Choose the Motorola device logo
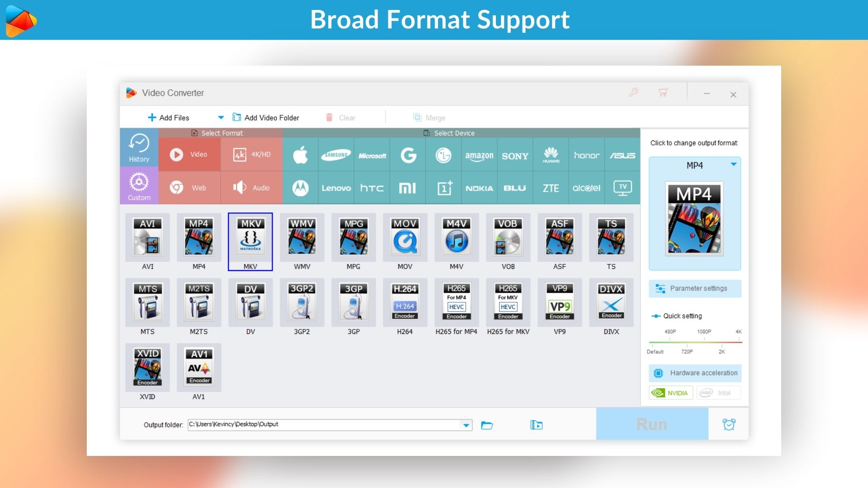868x488 pixels. coord(300,188)
